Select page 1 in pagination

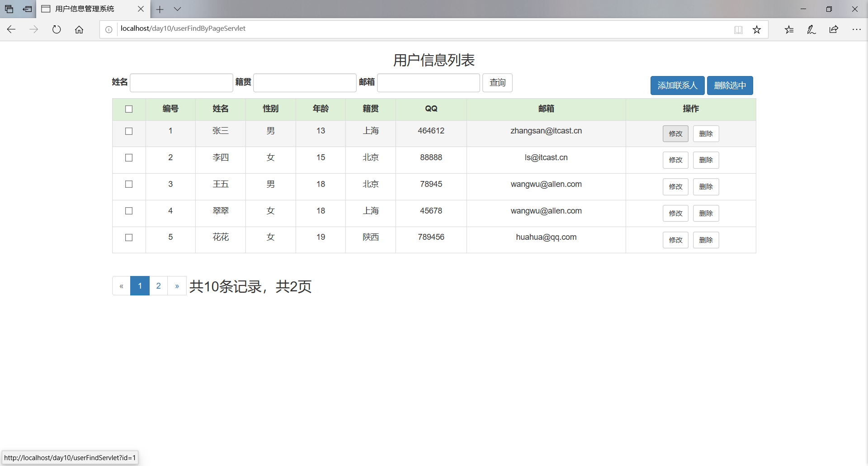coord(140,286)
